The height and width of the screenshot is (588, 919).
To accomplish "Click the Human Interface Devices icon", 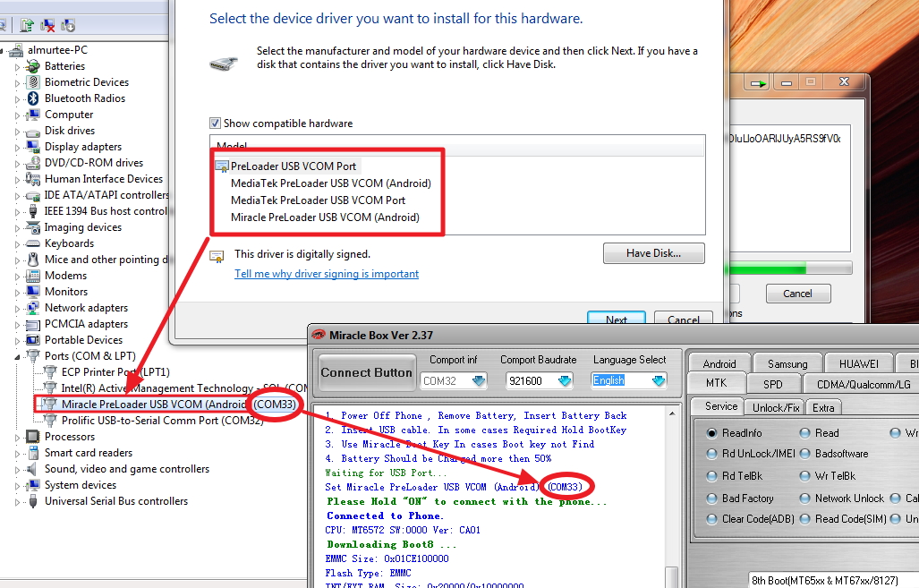I will (x=33, y=179).
